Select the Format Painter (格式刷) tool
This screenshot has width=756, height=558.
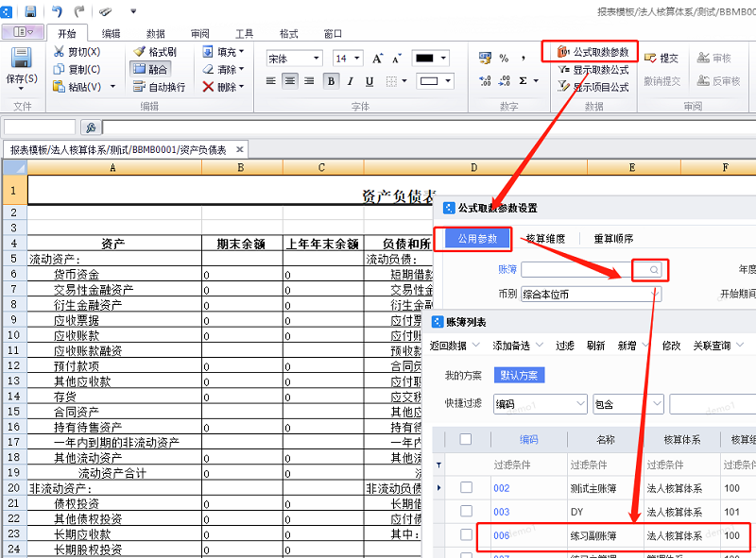coord(140,52)
